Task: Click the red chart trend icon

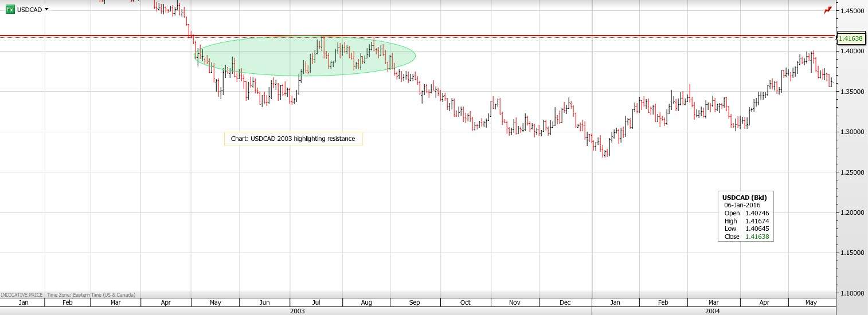Action: tap(827, 10)
